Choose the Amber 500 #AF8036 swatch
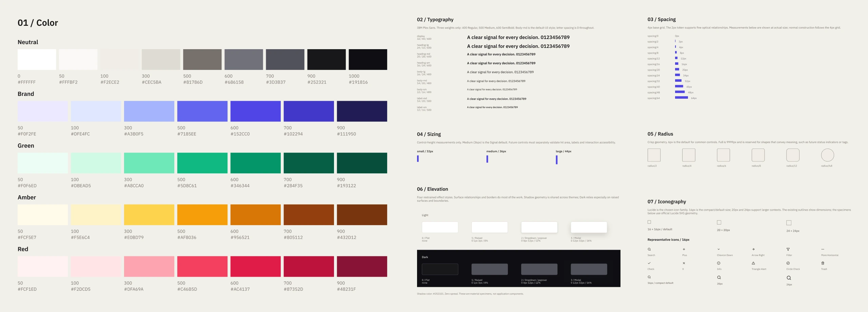Viewport: 868px width, 312px height. [x=202, y=215]
